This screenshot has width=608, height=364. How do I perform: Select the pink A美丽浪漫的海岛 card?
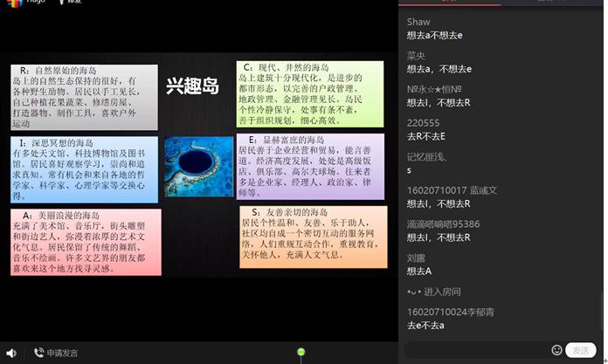point(86,242)
